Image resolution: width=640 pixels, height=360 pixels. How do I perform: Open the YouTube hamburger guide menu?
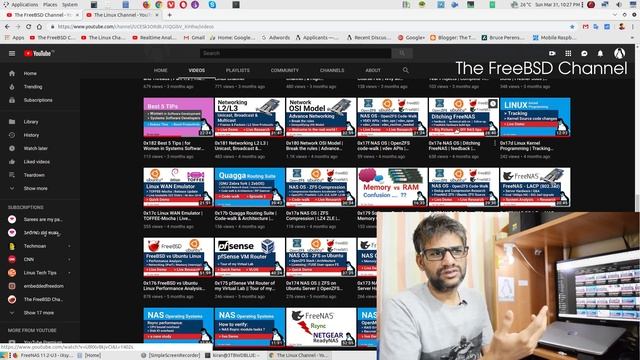(x=12, y=53)
